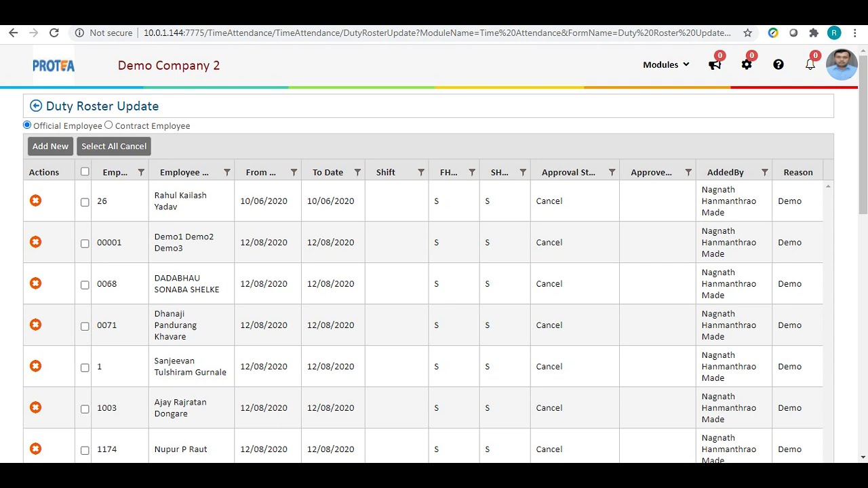Check the box for employee 0071
868x488 pixels.
click(85, 326)
